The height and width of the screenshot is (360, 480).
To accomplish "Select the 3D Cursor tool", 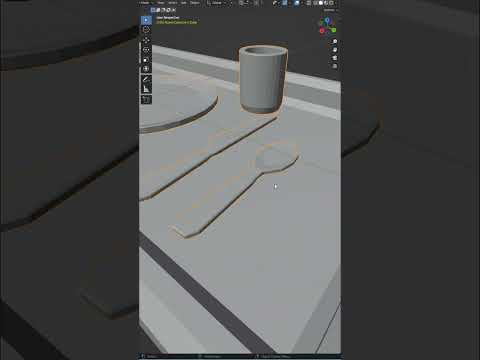I will coord(146,30).
